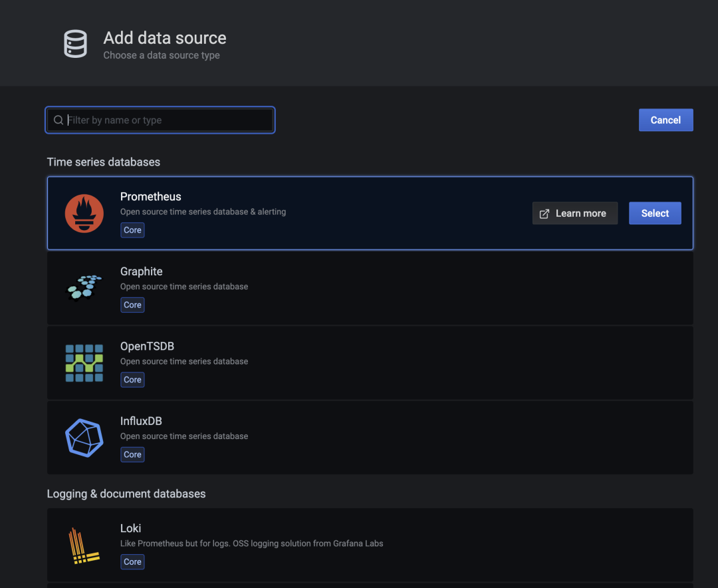Click the Core badge under OpenTSDB

[132, 380]
